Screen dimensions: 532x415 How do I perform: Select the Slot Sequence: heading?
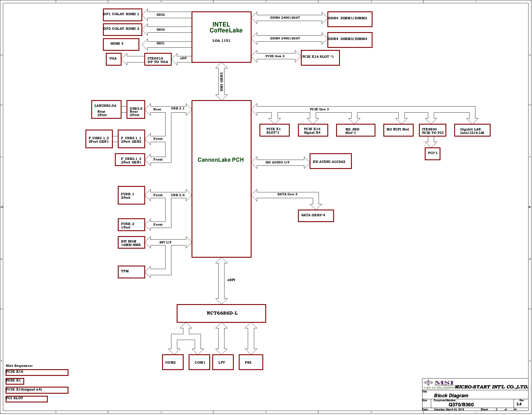(x=19, y=366)
